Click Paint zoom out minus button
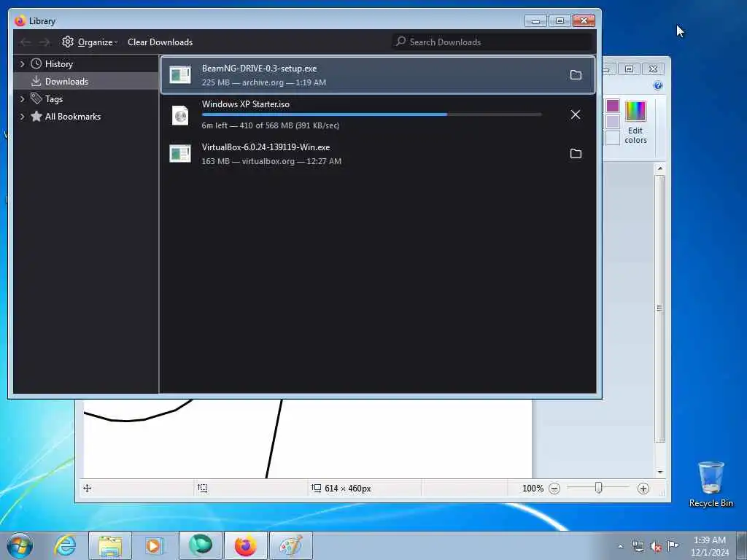Viewport: 747px width, 560px height. pyautogui.click(x=554, y=489)
